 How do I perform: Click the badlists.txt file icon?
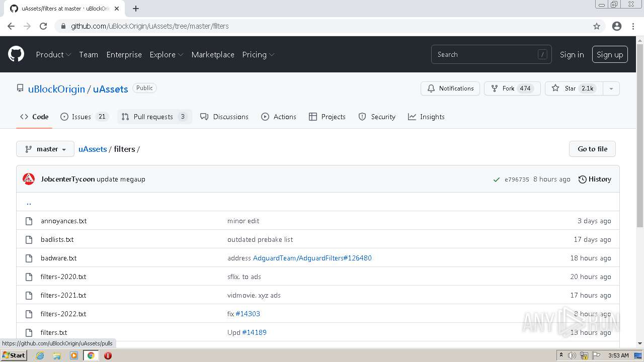29,239
